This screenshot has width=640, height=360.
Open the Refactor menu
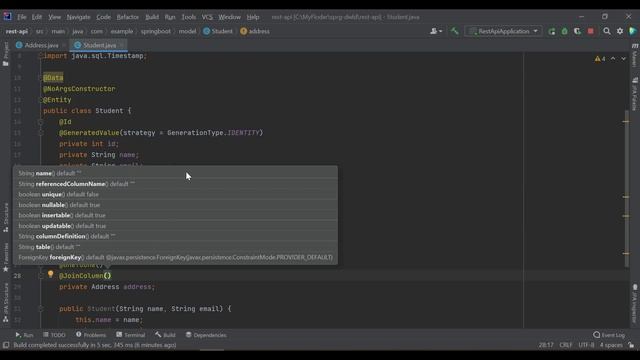(x=128, y=17)
